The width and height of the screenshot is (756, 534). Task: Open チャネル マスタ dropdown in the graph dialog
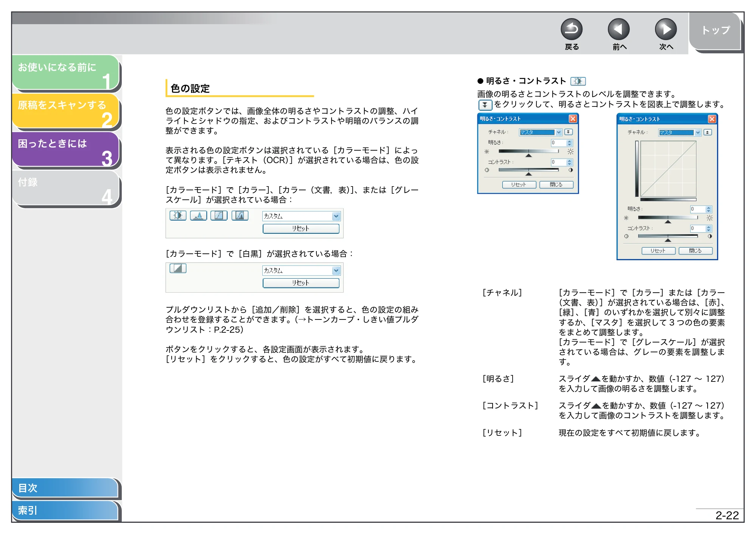(680, 133)
